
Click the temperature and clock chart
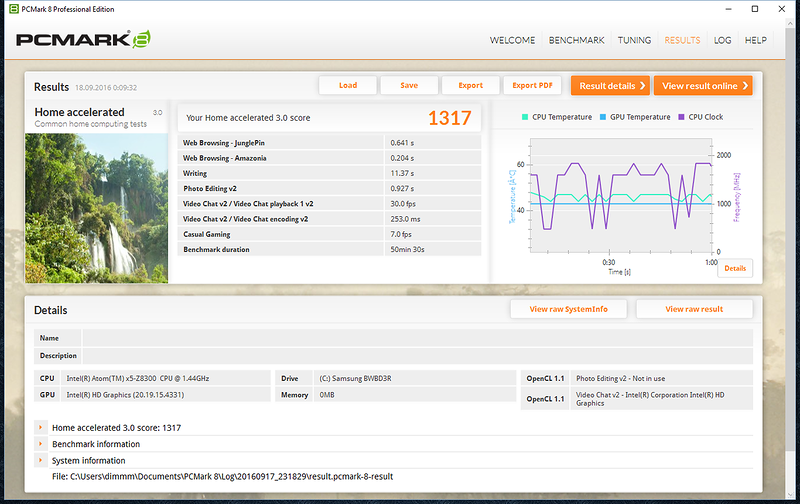click(621, 195)
